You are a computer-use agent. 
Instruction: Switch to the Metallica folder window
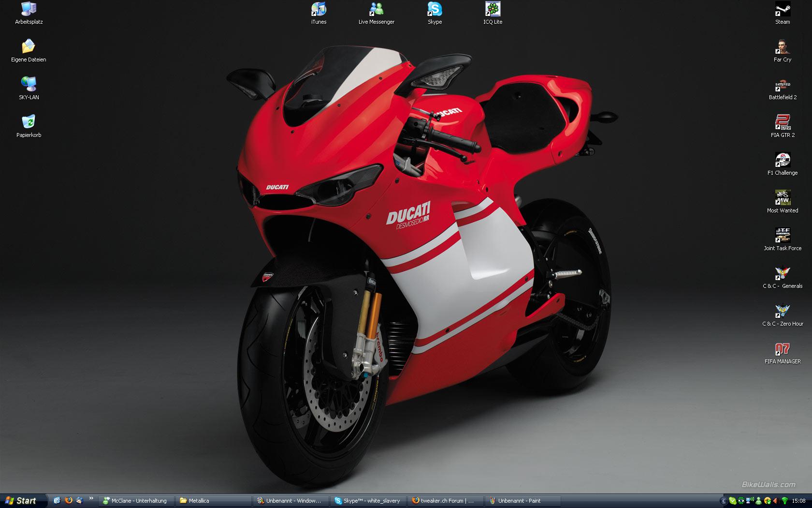click(x=213, y=501)
